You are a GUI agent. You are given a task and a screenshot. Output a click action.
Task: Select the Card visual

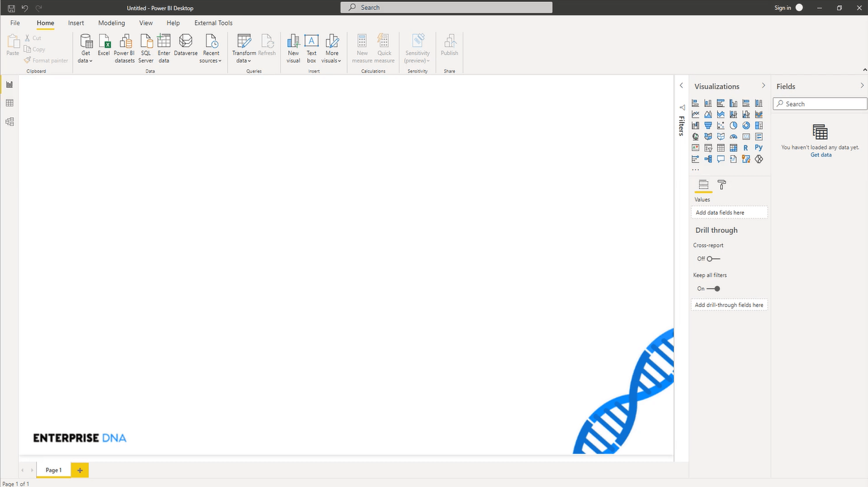click(746, 137)
